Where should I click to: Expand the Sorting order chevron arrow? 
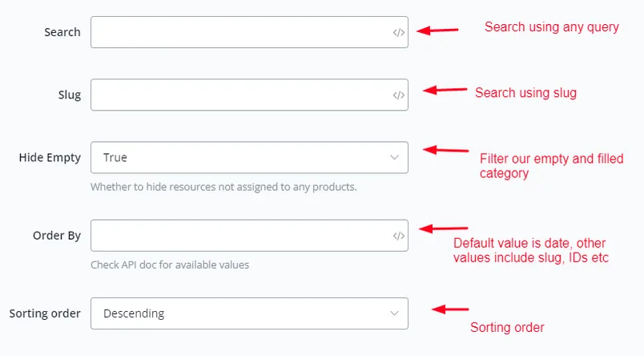pyautogui.click(x=394, y=314)
